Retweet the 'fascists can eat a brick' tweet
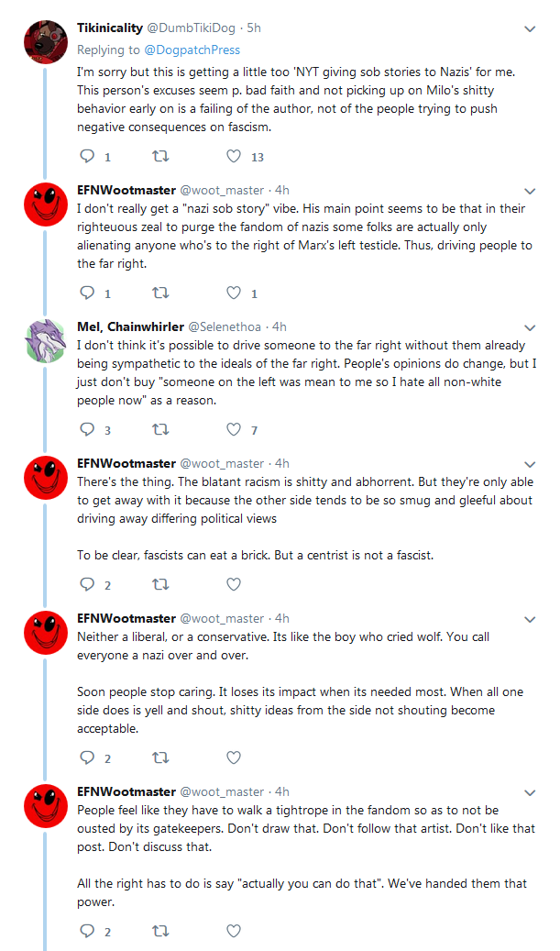 [160, 584]
